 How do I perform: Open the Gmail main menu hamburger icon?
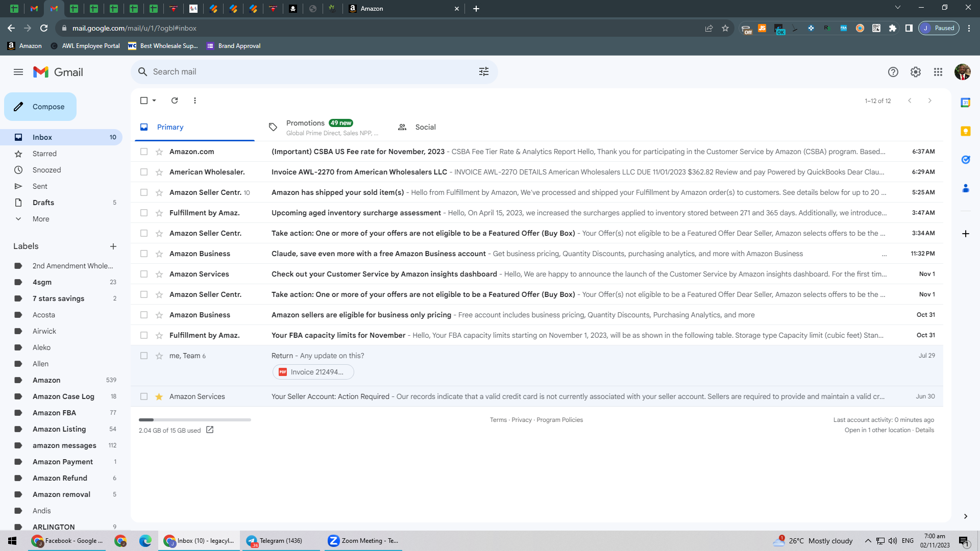(18, 72)
